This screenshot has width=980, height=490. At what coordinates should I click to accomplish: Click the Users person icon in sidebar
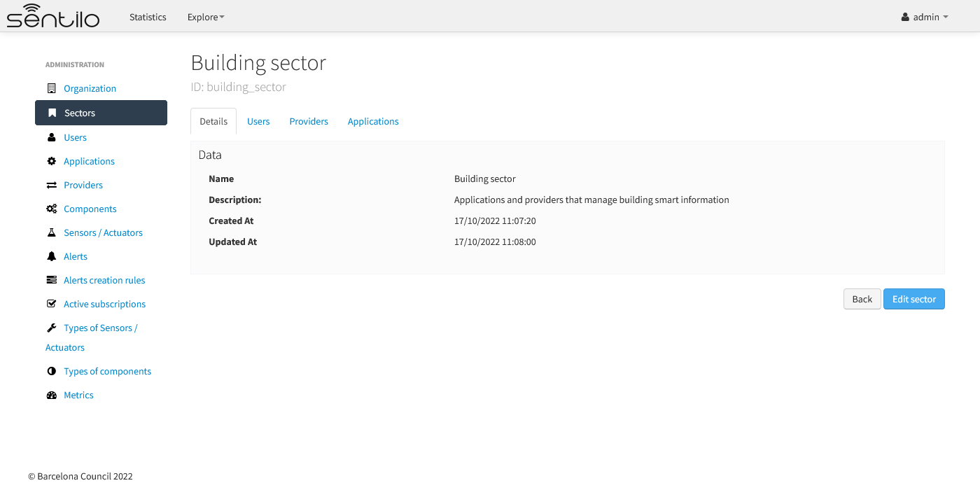(x=51, y=137)
